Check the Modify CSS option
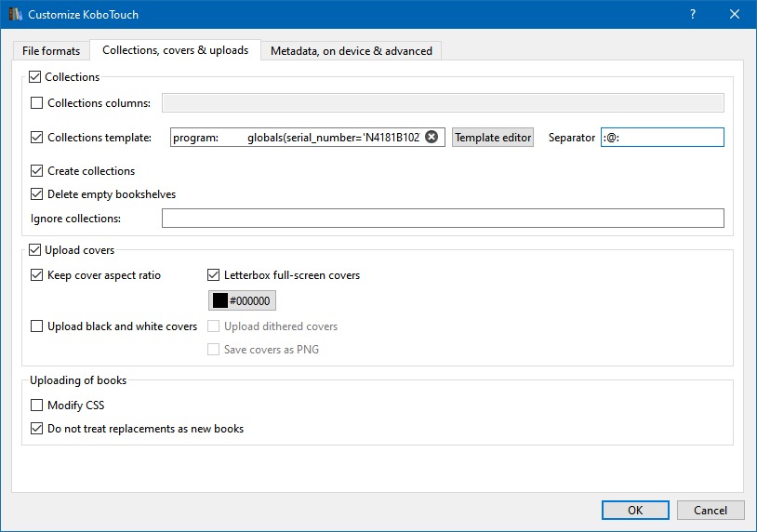 coord(37,406)
